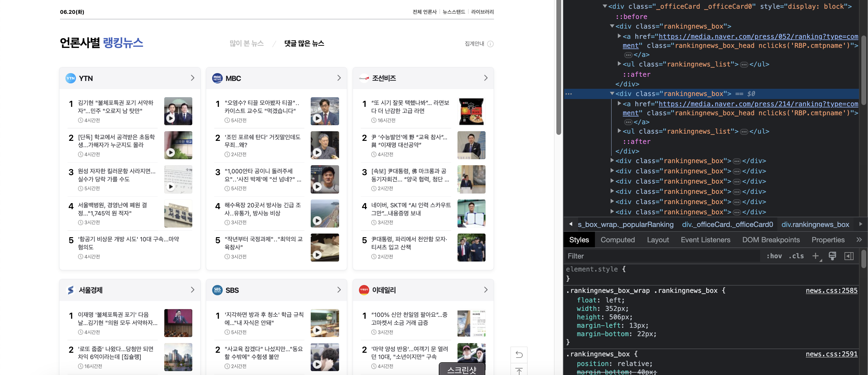Click the SBS News logo icon

click(217, 290)
